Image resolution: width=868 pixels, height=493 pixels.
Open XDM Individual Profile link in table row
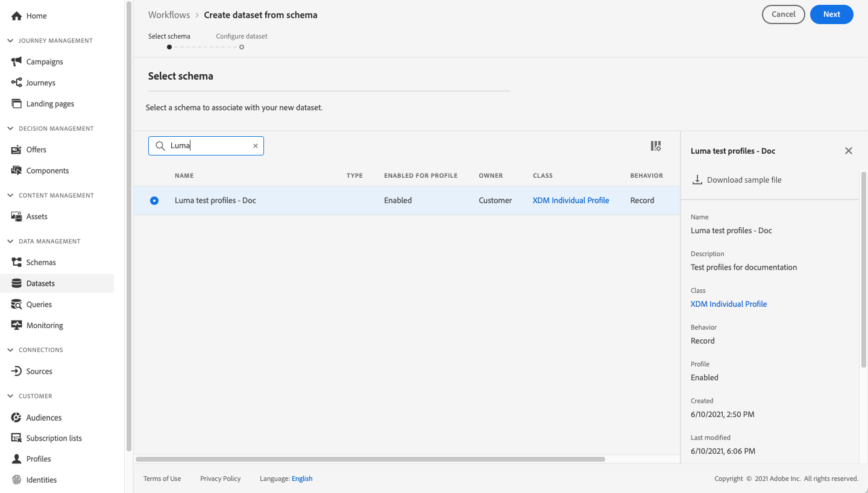pos(571,201)
